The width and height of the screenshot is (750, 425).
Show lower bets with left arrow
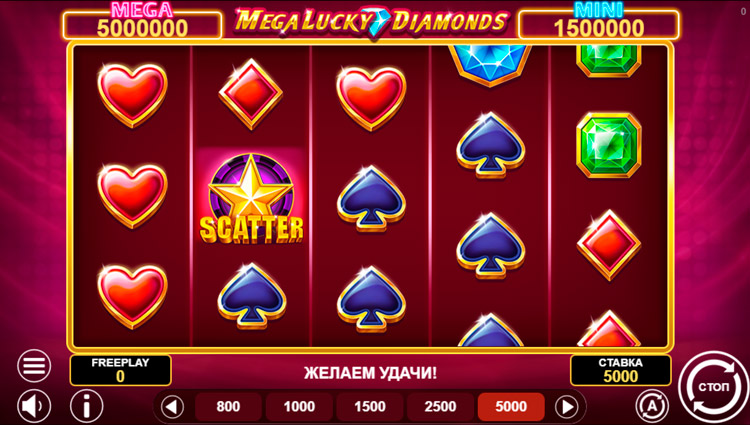172,407
